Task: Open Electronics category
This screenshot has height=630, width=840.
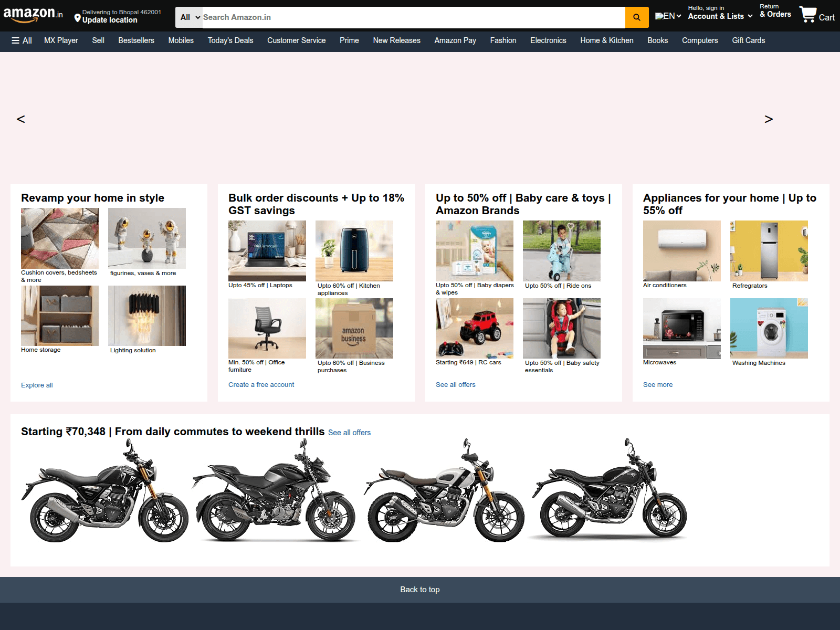Action: point(548,40)
